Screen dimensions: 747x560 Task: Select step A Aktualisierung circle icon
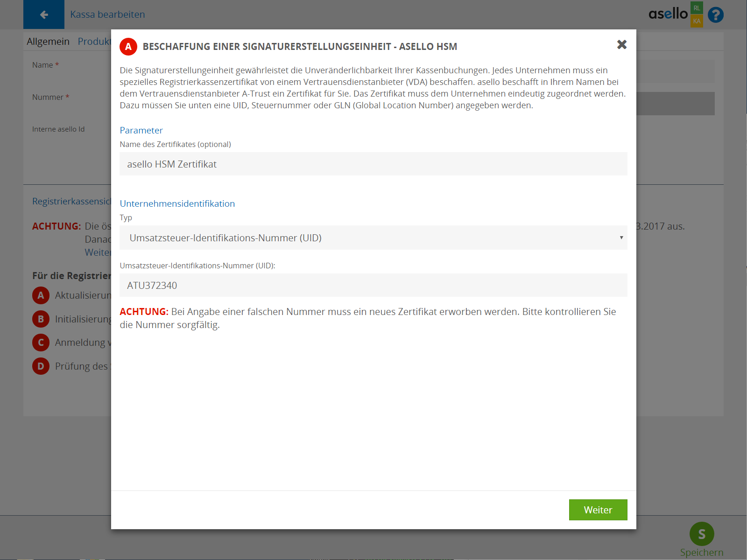(41, 295)
